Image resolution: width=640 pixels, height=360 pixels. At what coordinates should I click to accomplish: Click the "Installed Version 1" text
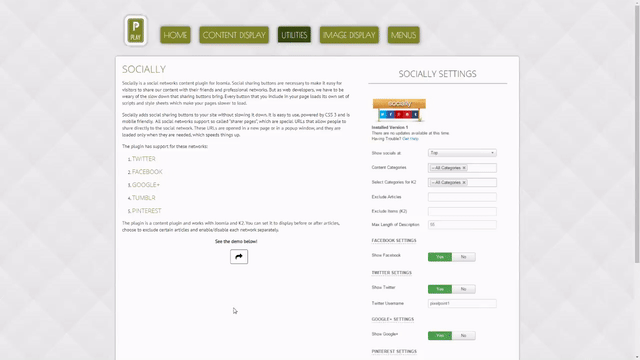tap(389, 127)
